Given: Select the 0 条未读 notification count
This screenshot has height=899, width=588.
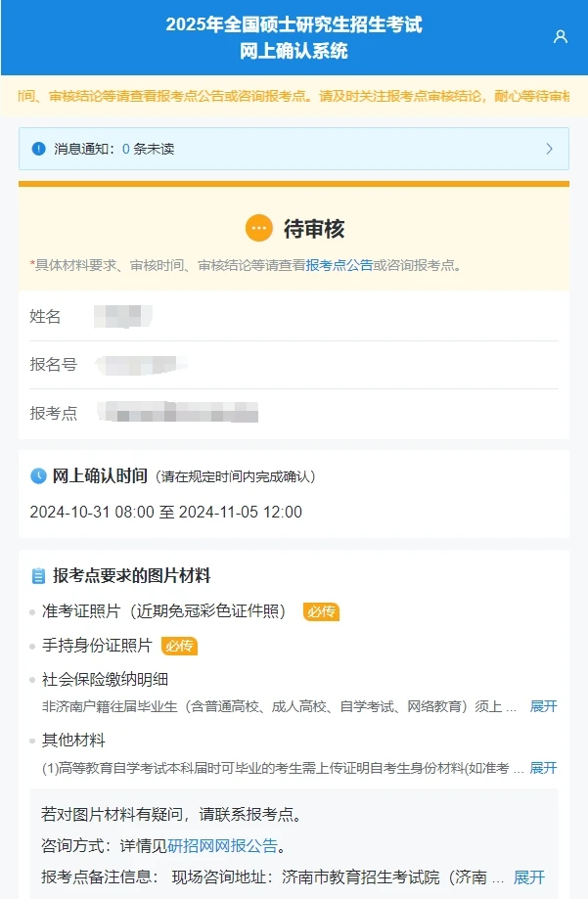Looking at the screenshot, I should (148, 149).
